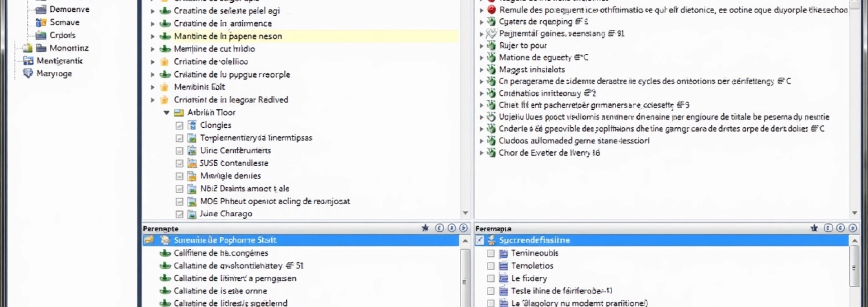Toggle the Mierigle deniies checkbox
Viewport: 868px width, 307px height.
point(179,176)
